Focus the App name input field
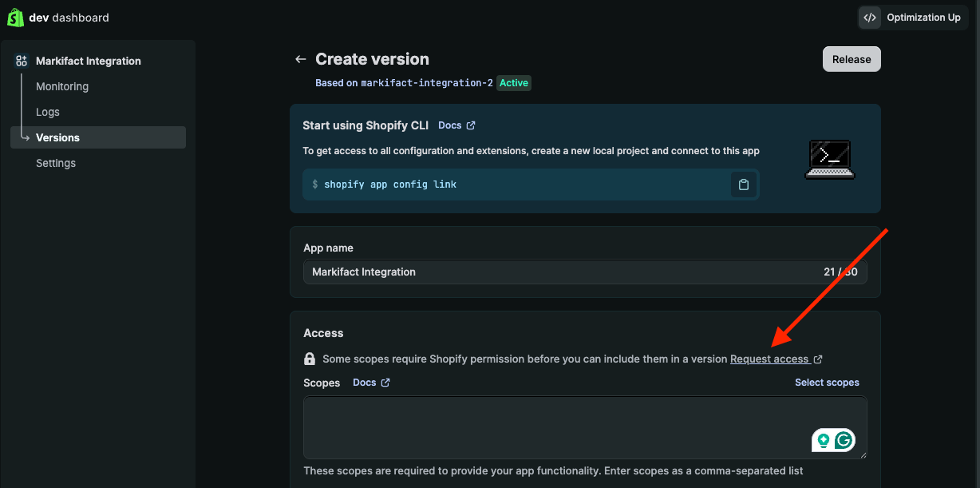Viewport: 980px width, 488px height. [585, 272]
